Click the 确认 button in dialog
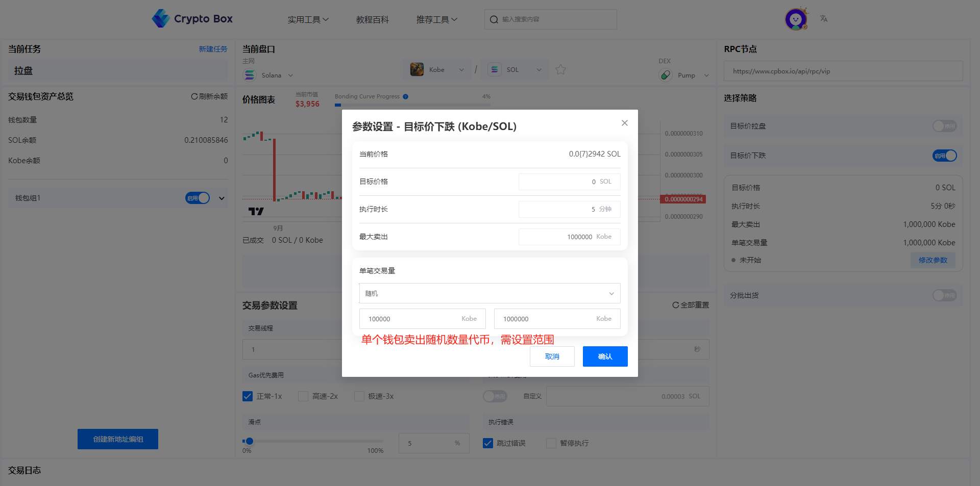The width and height of the screenshot is (980, 486). pyautogui.click(x=605, y=356)
